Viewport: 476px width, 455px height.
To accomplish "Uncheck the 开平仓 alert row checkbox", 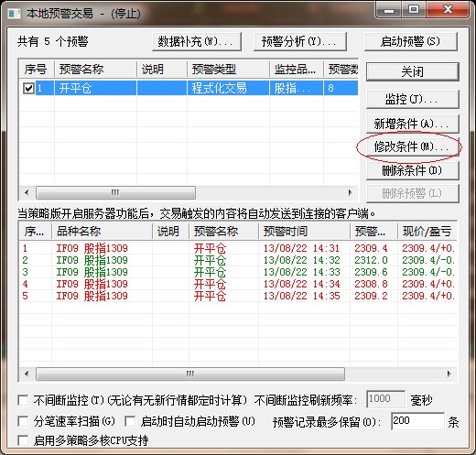I will tap(28, 89).
